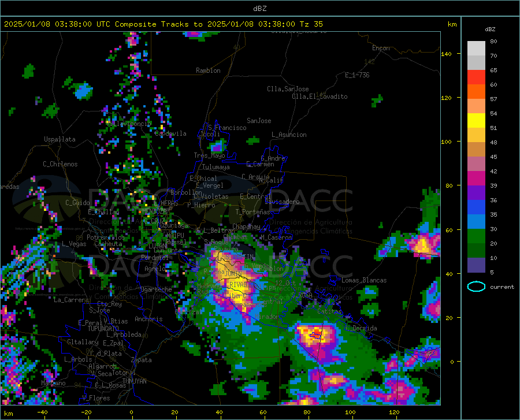
Task: Click the orange 60 dBZ legend swatch
Action: (x=476, y=92)
